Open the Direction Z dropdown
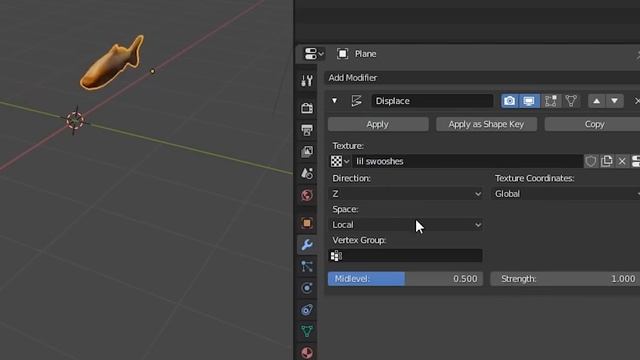640x360 pixels. tap(406, 194)
